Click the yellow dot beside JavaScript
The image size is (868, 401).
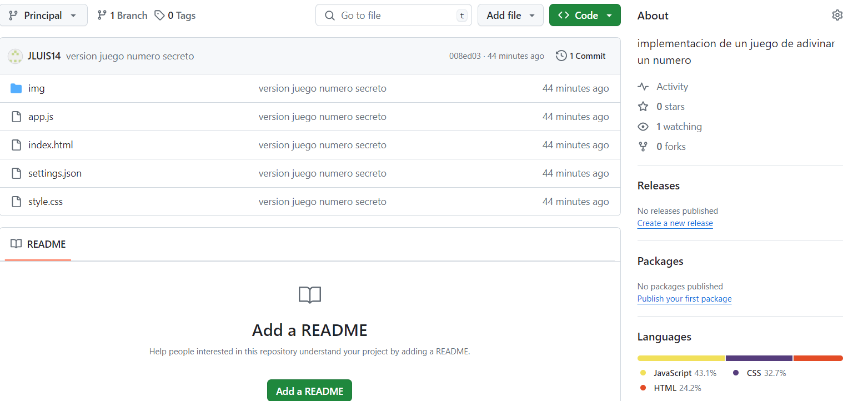(643, 373)
